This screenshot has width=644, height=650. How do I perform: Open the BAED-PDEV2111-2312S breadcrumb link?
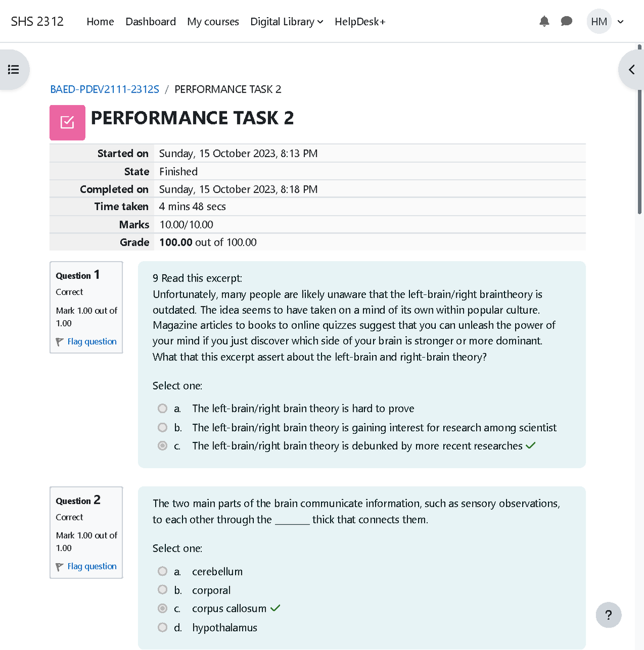click(x=105, y=89)
